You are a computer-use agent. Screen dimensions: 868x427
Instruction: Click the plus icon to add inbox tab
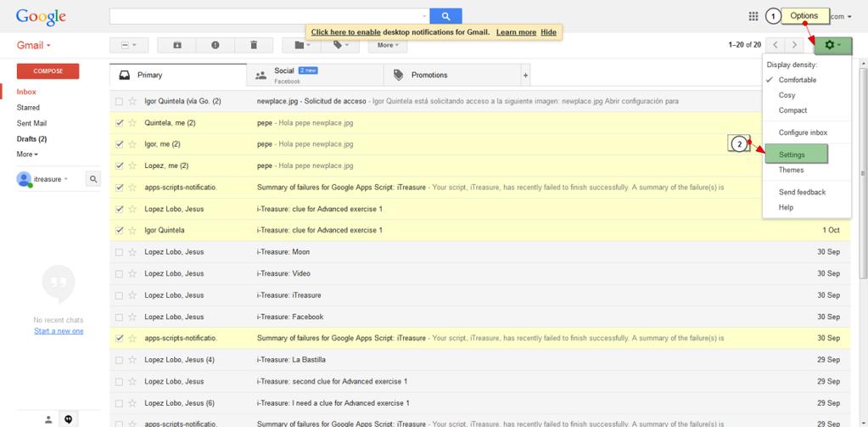(525, 76)
